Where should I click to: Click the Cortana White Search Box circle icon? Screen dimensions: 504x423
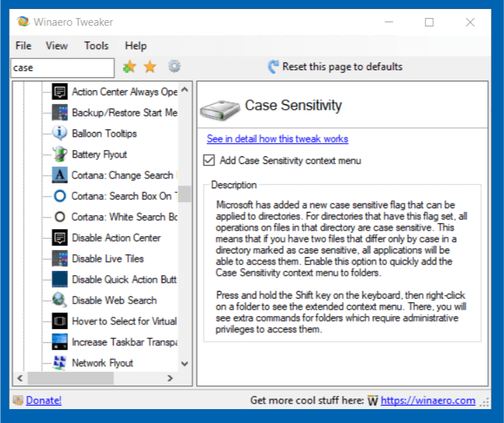click(60, 217)
